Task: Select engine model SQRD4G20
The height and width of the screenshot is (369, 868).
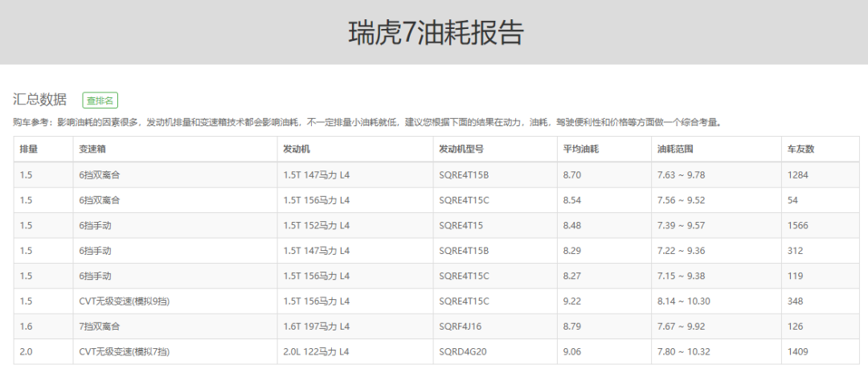Action: click(x=463, y=351)
